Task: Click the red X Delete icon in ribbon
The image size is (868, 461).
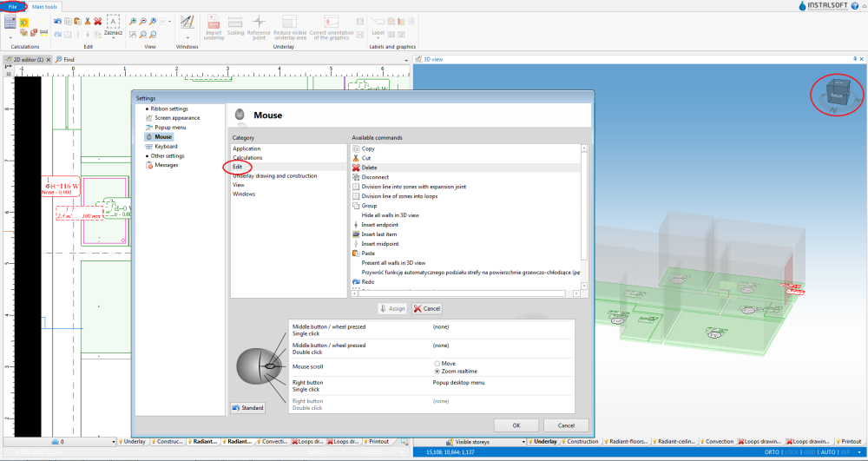Action: [x=97, y=22]
